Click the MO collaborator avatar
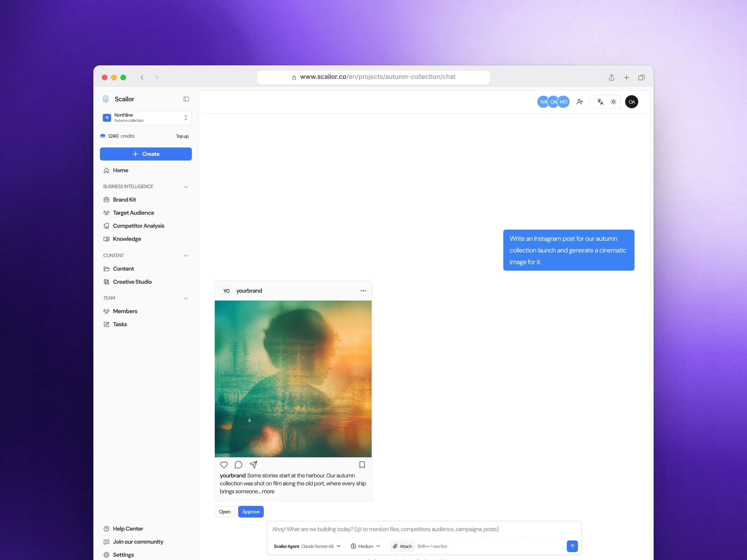Viewport: 747px width, 560px height. click(563, 102)
